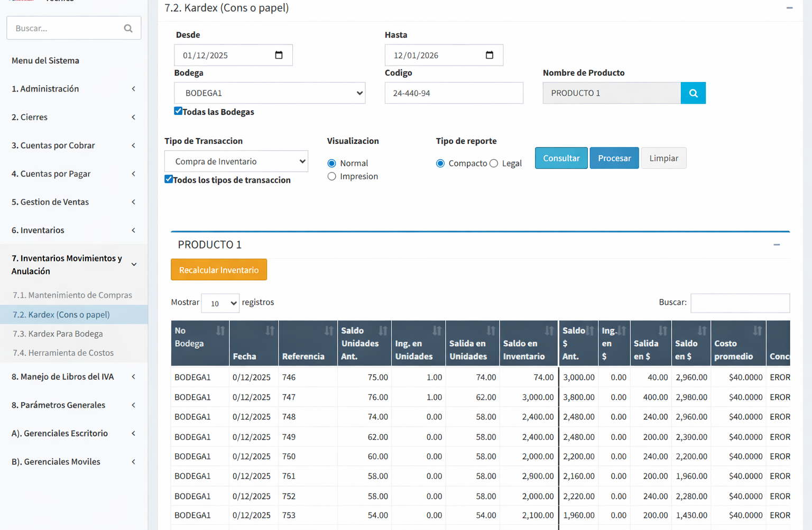Change the Mostrar registros count

[220, 303]
